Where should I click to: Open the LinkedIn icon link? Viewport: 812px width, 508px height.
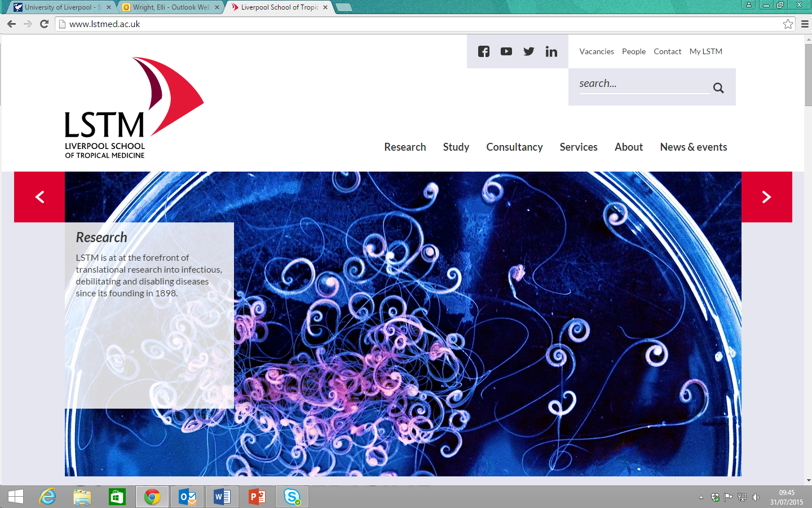coord(551,52)
